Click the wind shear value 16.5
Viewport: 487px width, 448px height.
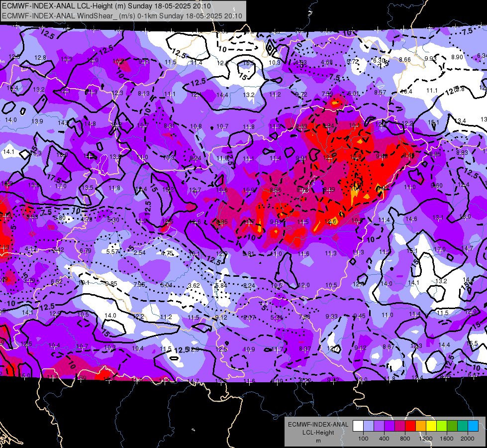click(x=248, y=63)
